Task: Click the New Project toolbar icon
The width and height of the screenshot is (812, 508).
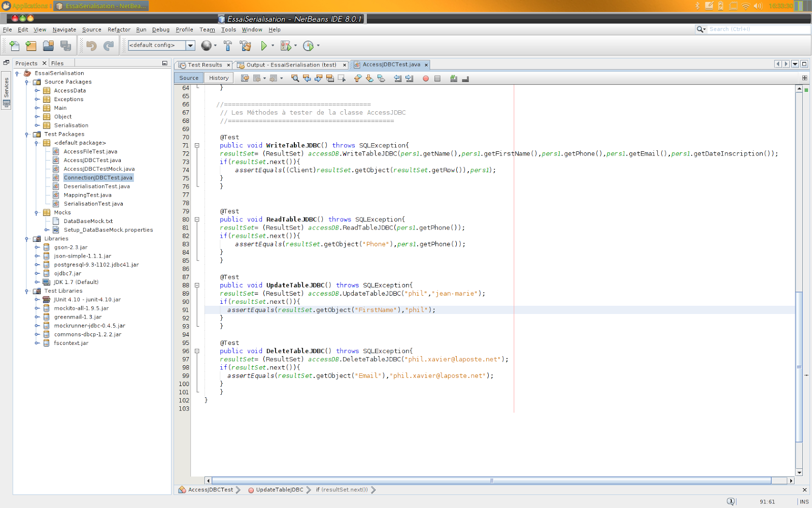Action: click(x=31, y=46)
